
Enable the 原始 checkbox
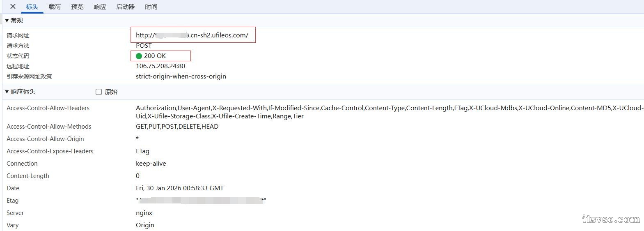[99, 92]
